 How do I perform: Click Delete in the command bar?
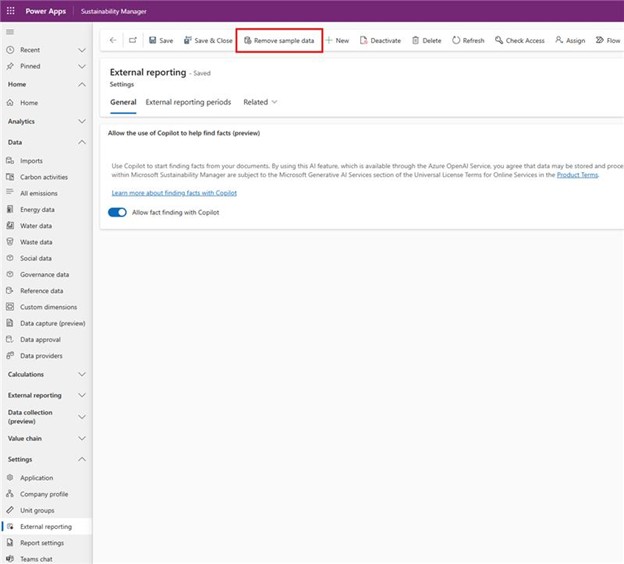(427, 40)
